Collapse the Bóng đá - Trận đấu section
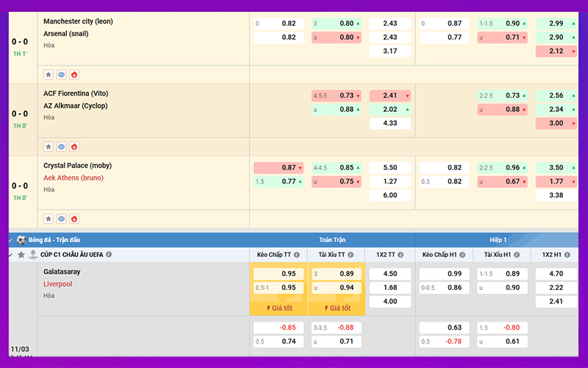The width and height of the screenshot is (588, 368). click(11, 240)
